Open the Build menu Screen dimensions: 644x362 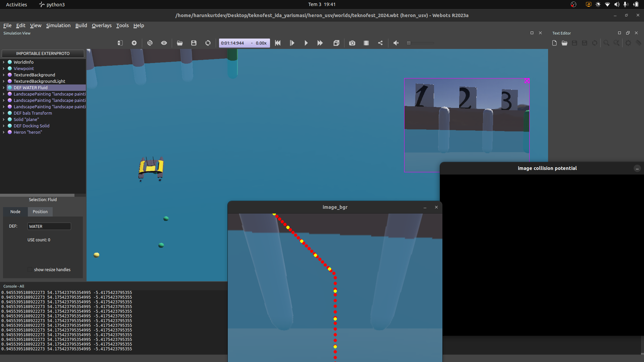(x=81, y=25)
